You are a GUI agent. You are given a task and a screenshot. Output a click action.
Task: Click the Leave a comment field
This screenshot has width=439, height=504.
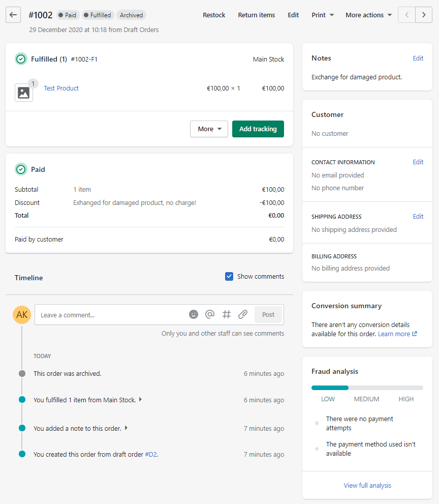coord(112,315)
